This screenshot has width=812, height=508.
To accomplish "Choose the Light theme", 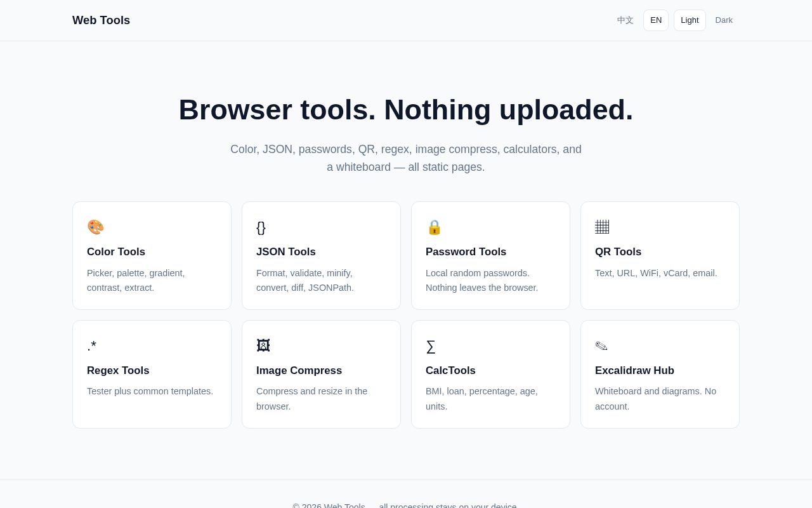I will 690,20.
